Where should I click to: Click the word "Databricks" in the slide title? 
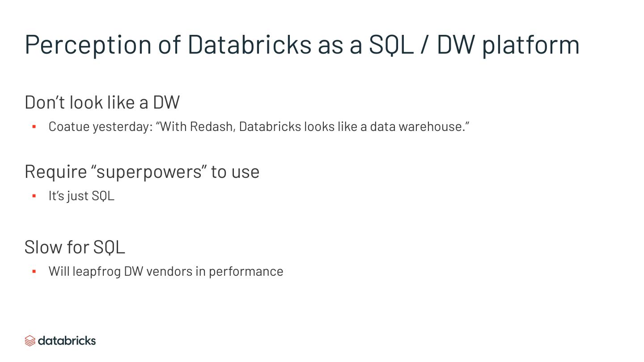[249, 44]
